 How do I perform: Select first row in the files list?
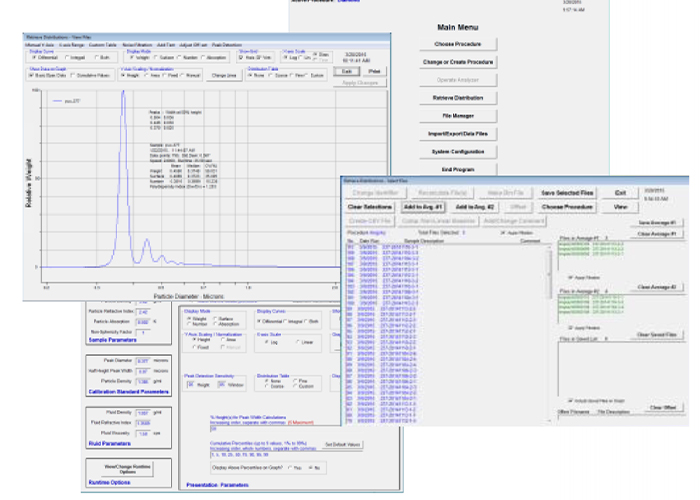[x=446, y=247]
